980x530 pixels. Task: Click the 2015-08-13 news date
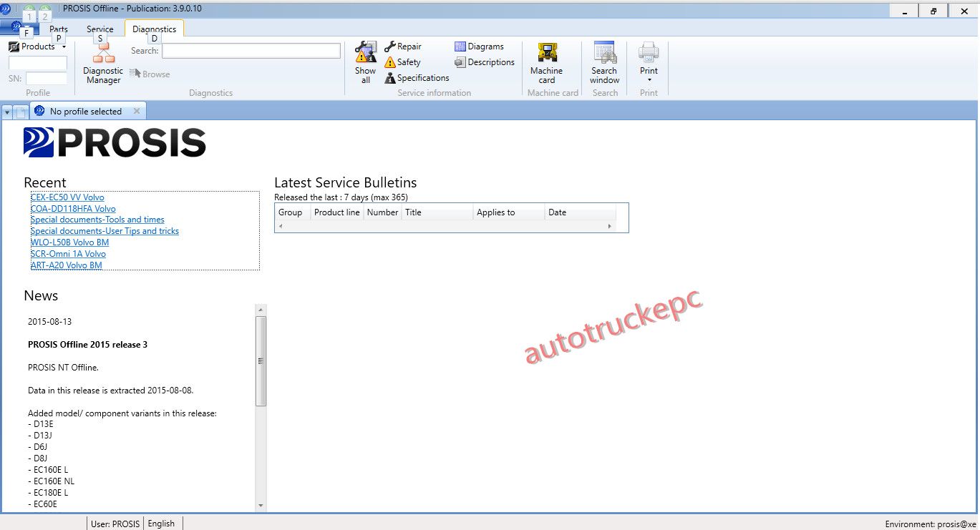pyautogui.click(x=49, y=322)
